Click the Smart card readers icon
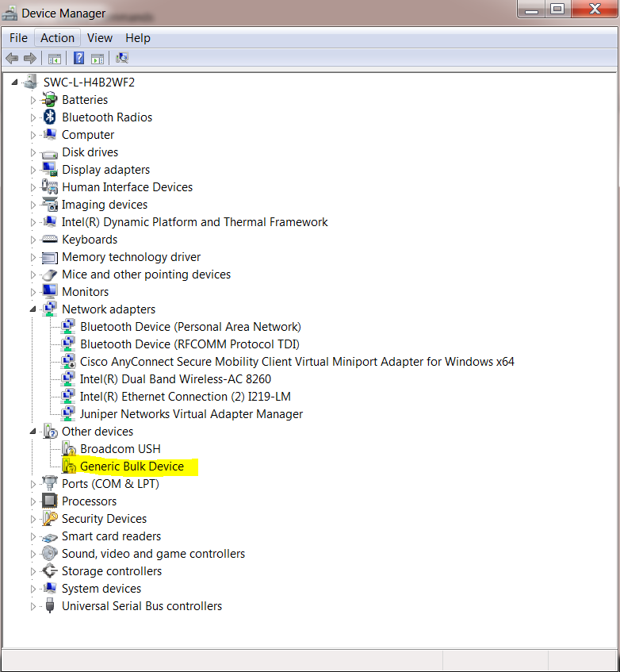Screen dimensions: 620x672 50,537
